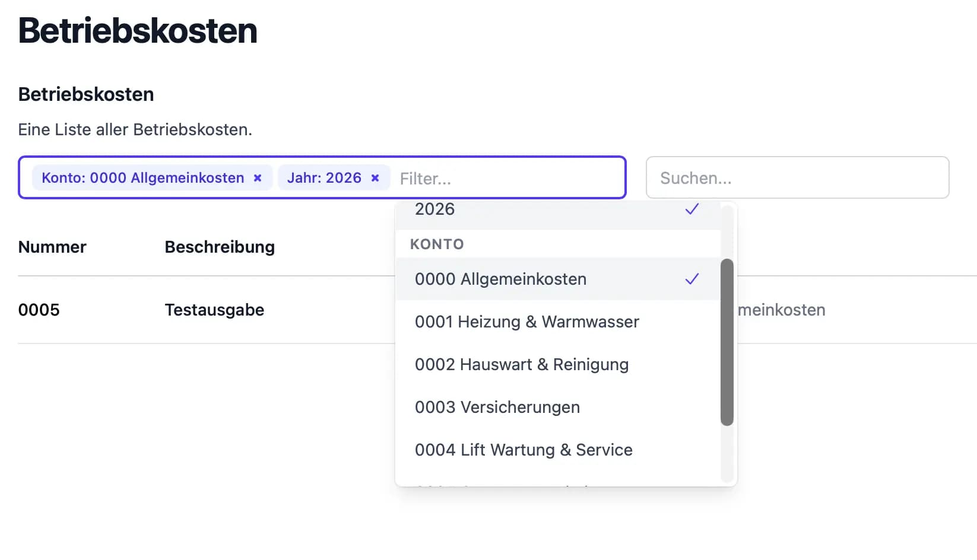Click inside the Suchen search field

pyautogui.click(x=797, y=177)
